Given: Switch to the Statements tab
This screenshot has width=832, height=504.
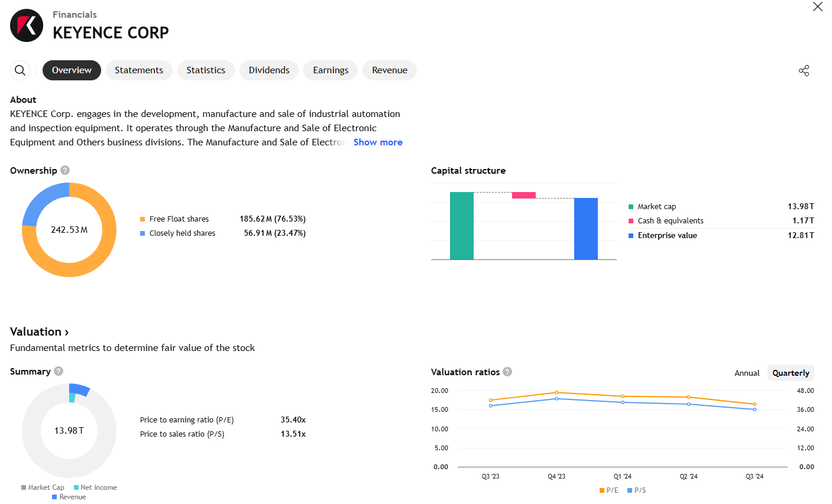Looking at the screenshot, I should pyautogui.click(x=139, y=70).
